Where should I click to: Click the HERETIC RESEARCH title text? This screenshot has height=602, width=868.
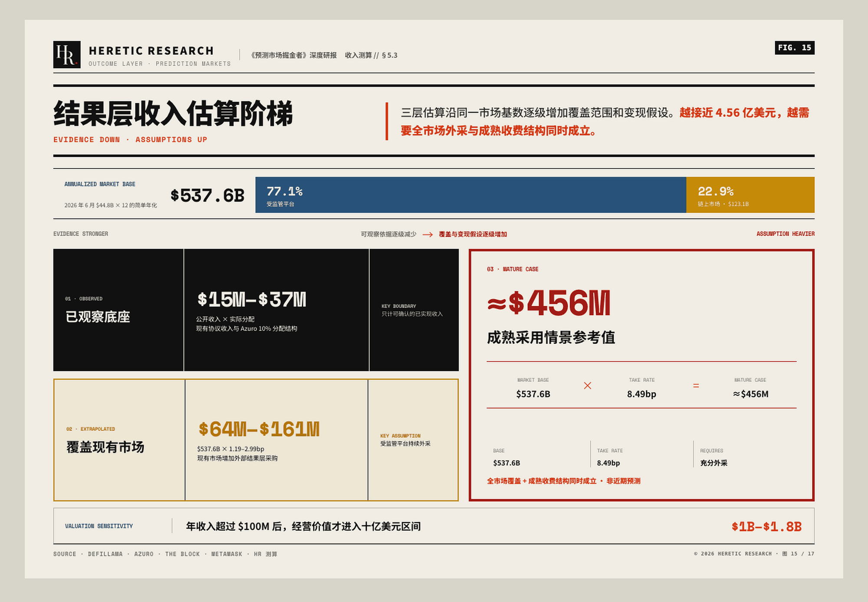pos(151,51)
